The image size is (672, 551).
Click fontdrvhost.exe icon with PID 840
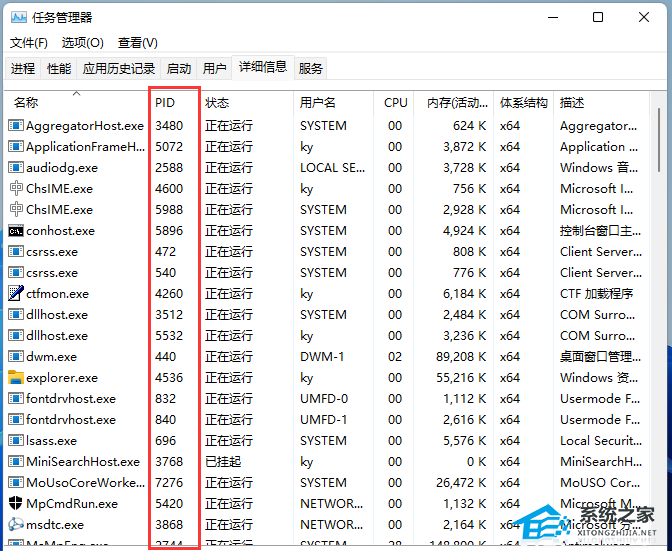16,419
